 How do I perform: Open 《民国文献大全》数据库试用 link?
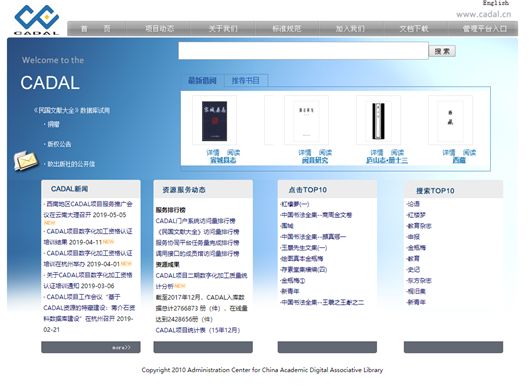[72, 110]
